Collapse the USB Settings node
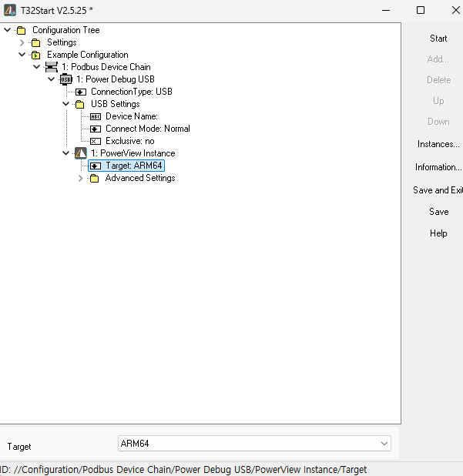463x476 pixels. [x=66, y=104]
